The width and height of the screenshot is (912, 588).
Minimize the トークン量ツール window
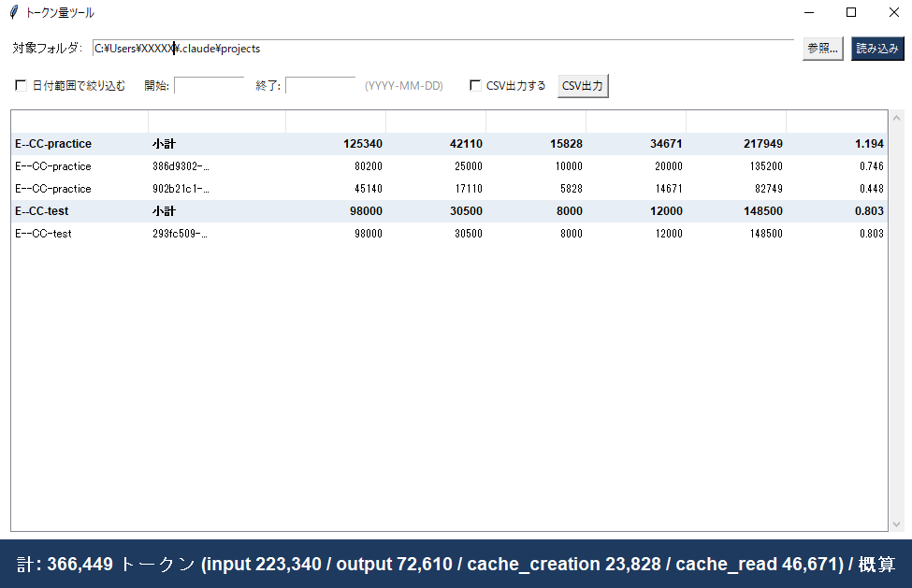tap(809, 12)
